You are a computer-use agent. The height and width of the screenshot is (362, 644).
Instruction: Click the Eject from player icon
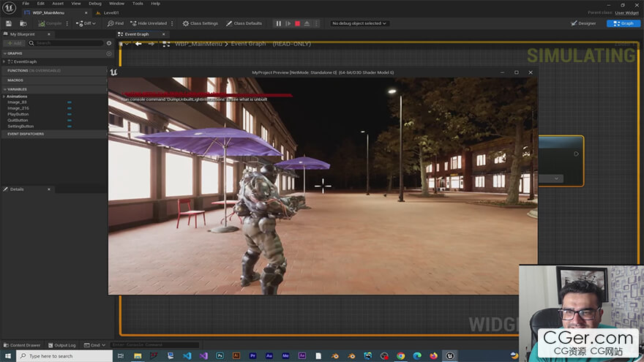[307, 23]
